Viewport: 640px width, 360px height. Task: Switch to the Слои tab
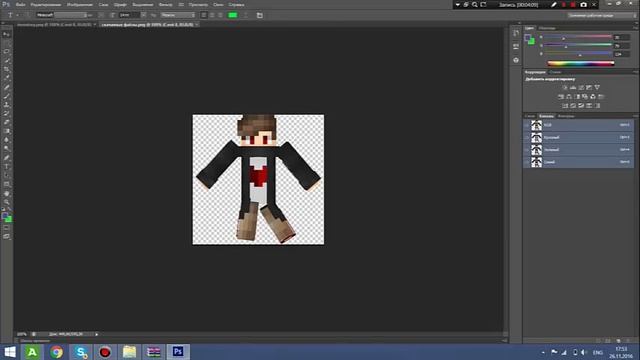(x=530, y=116)
